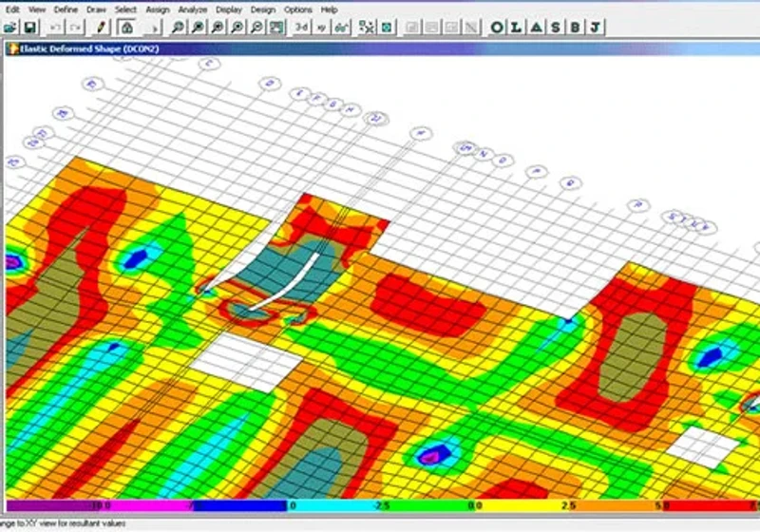The height and width of the screenshot is (532, 760).
Task: Click the large white slab opening rectangle
Action: 247,362
